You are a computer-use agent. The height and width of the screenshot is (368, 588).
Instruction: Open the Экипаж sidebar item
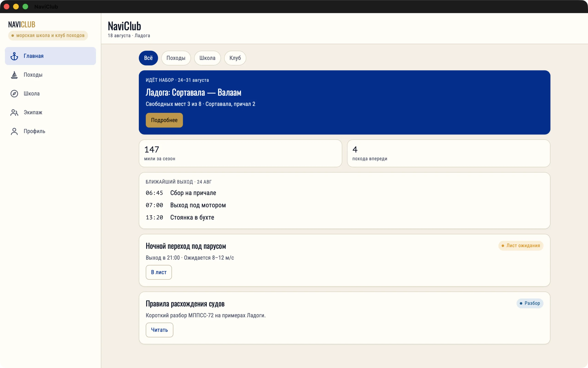pos(50,112)
